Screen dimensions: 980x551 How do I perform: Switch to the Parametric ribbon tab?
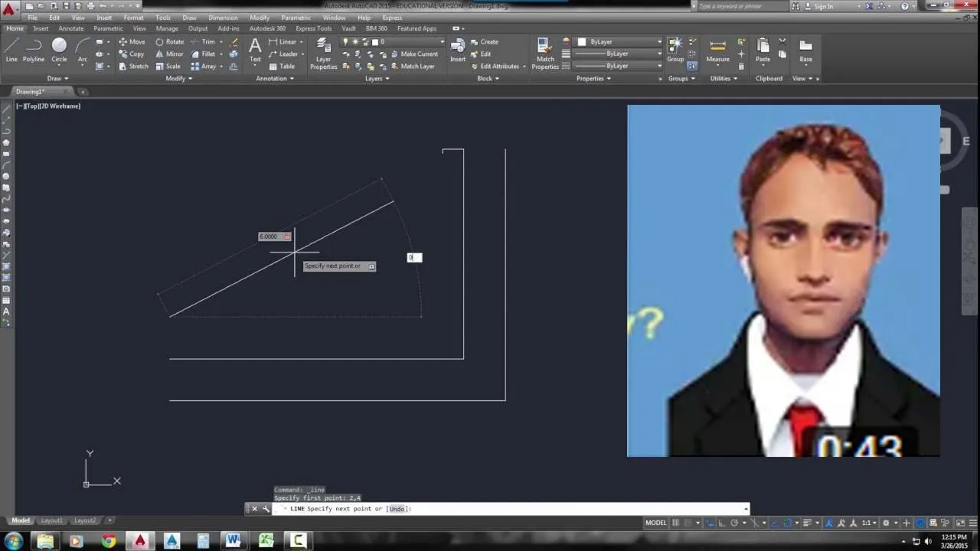(x=108, y=28)
